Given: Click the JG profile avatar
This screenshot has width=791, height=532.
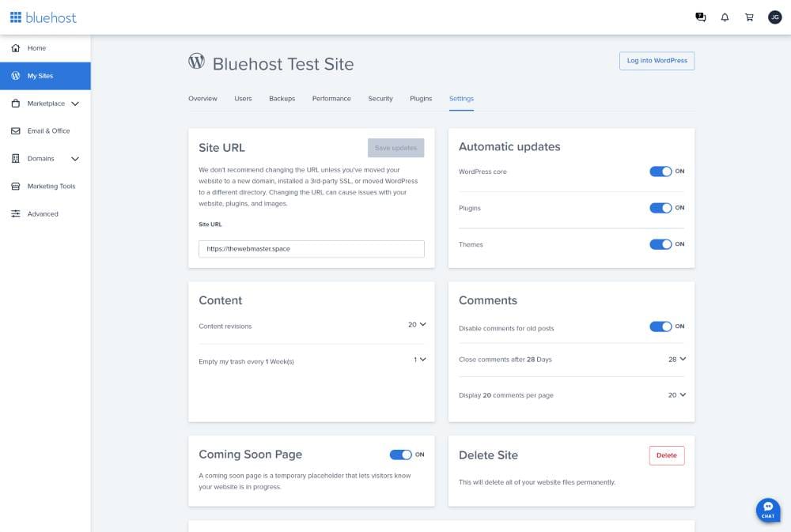Looking at the screenshot, I should point(774,16).
